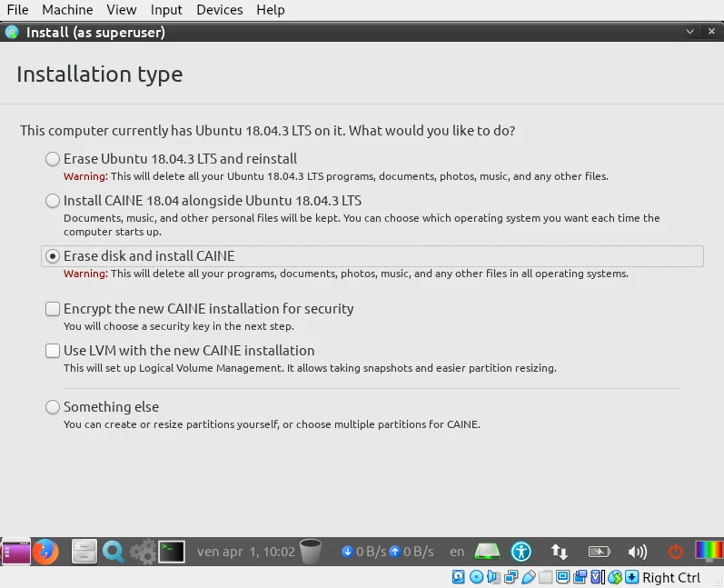Open the green disk mounter icon
The image size is (724, 588).
click(488, 551)
